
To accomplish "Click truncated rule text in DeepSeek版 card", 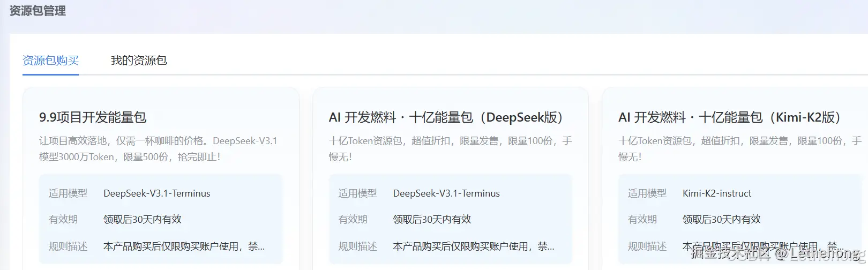I will [474, 246].
